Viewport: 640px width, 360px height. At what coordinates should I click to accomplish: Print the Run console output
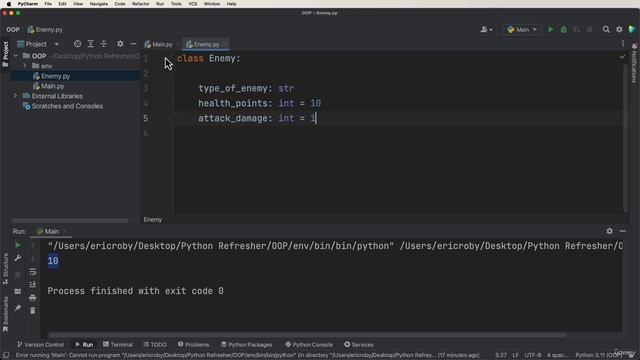[33, 298]
